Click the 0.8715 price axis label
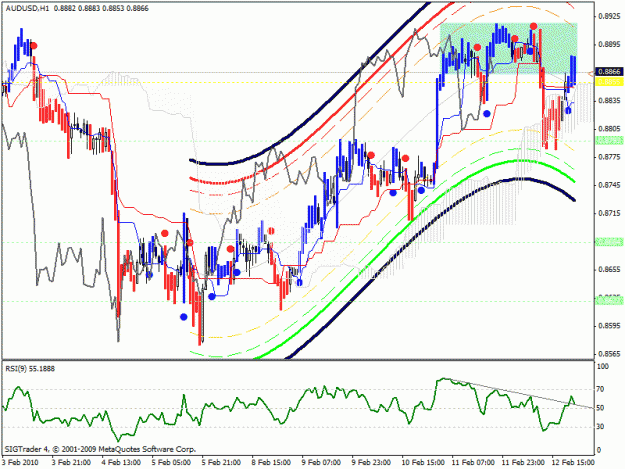625x469 pixels. point(610,213)
